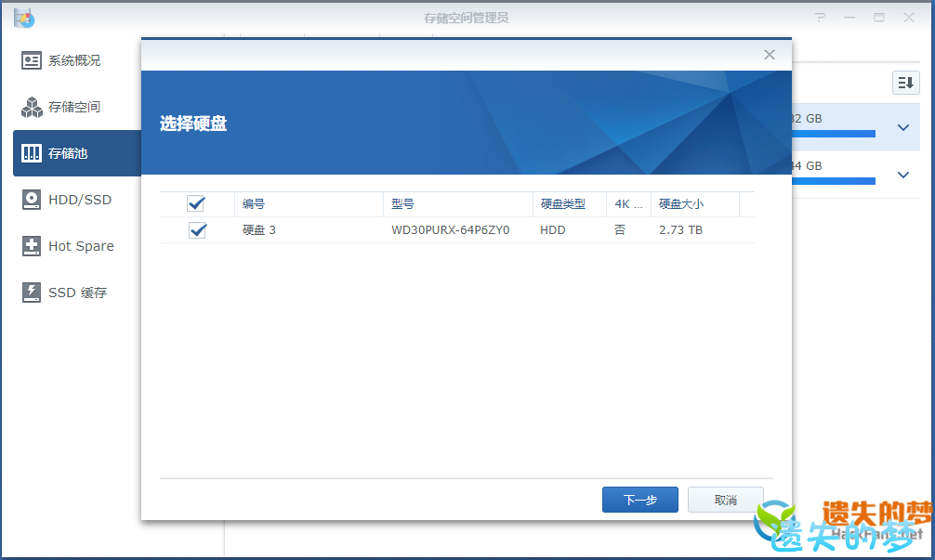This screenshot has width=935, height=560.
Task: Sort by the 编号 column header
Action: 309,204
